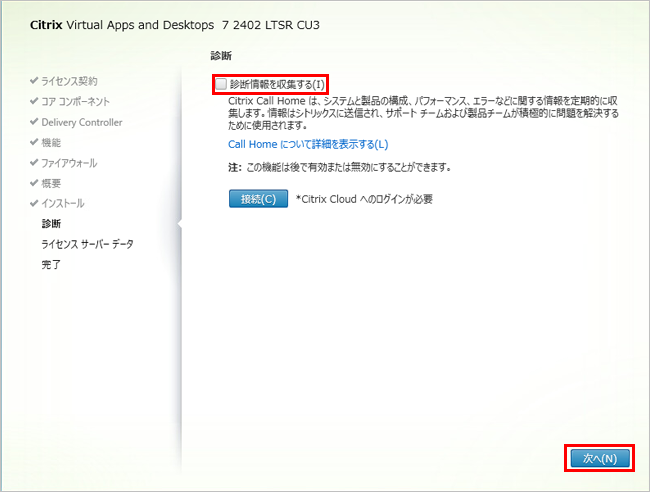Select the 診断 step in sidebar

coord(51,224)
